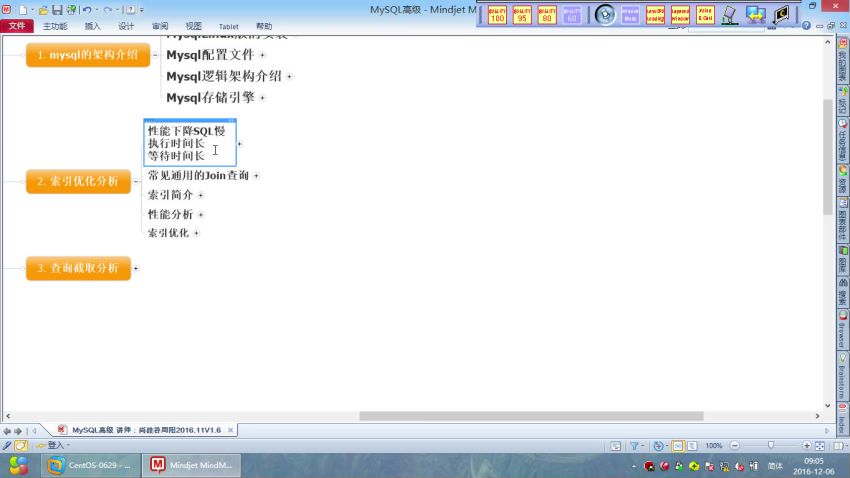Click the Layered Window button

click(680, 15)
